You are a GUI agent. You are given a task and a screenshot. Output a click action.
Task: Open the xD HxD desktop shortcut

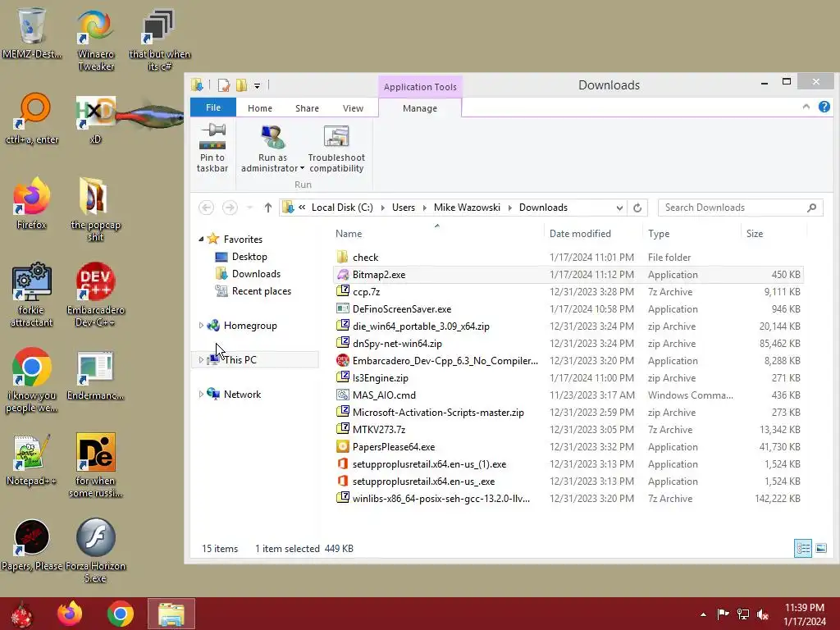[95, 119]
